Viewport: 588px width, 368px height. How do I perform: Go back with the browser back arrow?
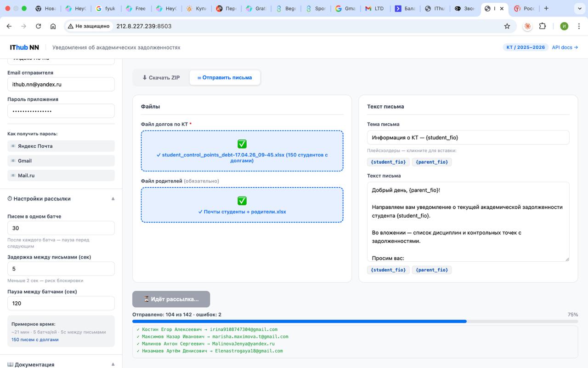pyautogui.click(x=9, y=26)
